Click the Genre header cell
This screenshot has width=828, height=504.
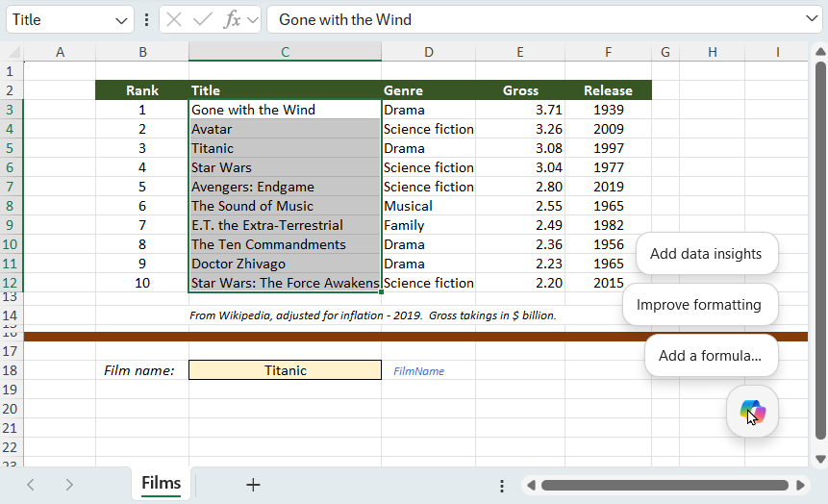(428, 90)
